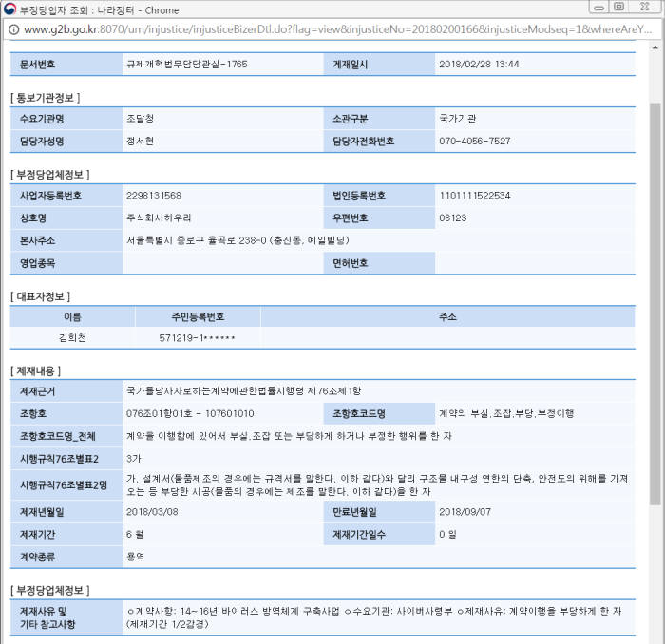665x644 pixels.
Task: Click the 게재일시 header cell
Action: [379, 64]
